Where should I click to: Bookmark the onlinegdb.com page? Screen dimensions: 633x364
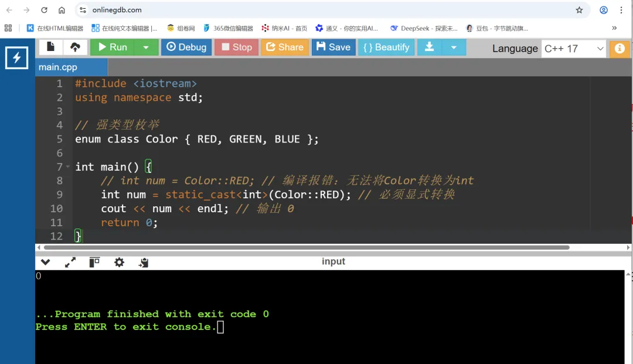click(x=578, y=10)
